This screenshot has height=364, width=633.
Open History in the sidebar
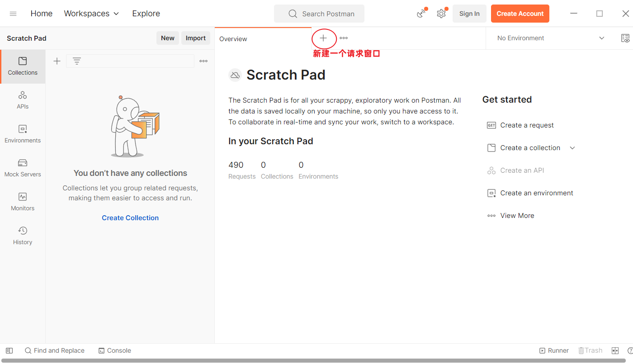point(23,236)
